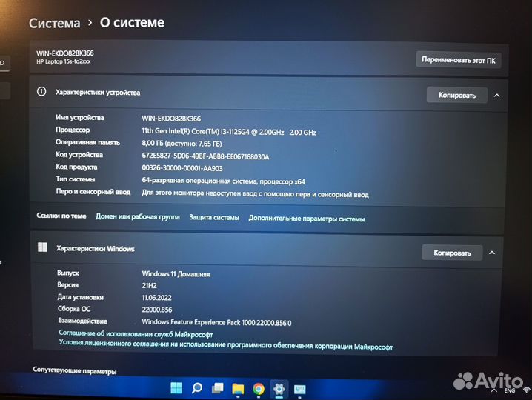Open Task View on taskbar
This screenshot has width=532, height=400.
(x=218, y=388)
